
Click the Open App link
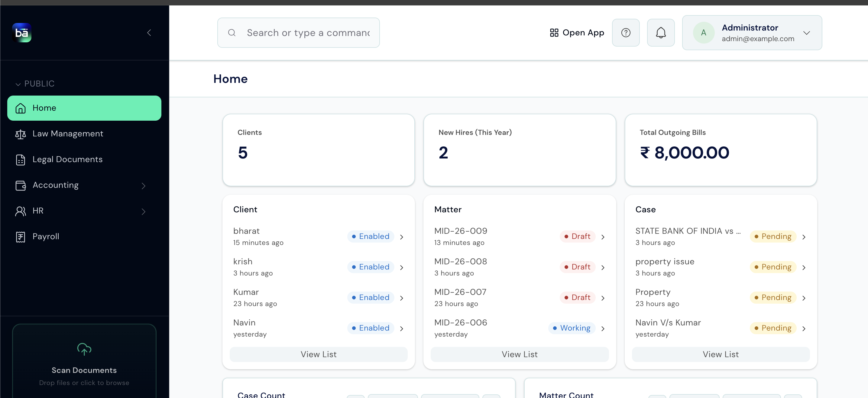(x=577, y=33)
